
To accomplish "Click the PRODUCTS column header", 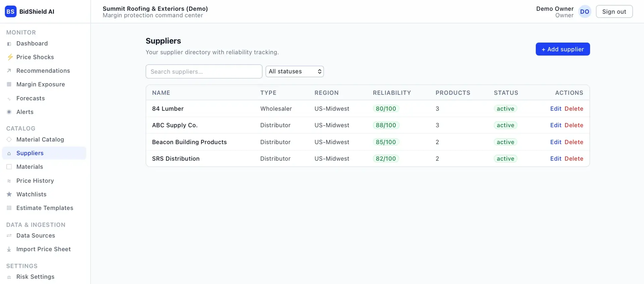I will click(x=453, y=93).
